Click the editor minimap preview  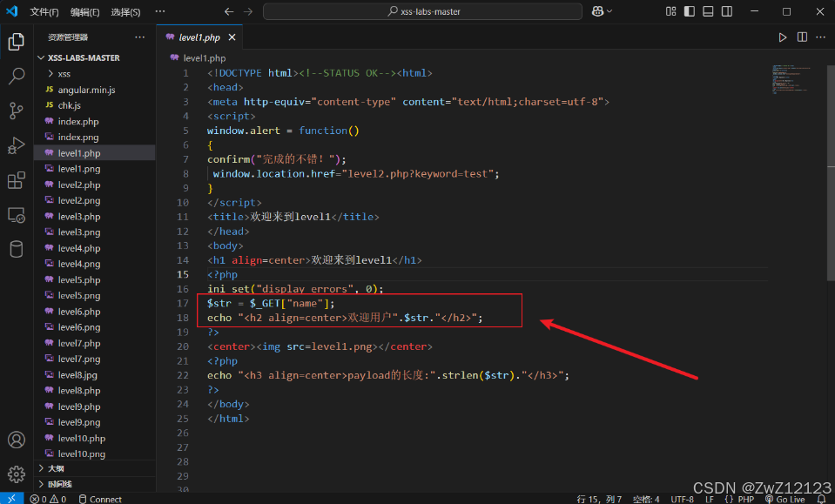click(x=791, y=79)
